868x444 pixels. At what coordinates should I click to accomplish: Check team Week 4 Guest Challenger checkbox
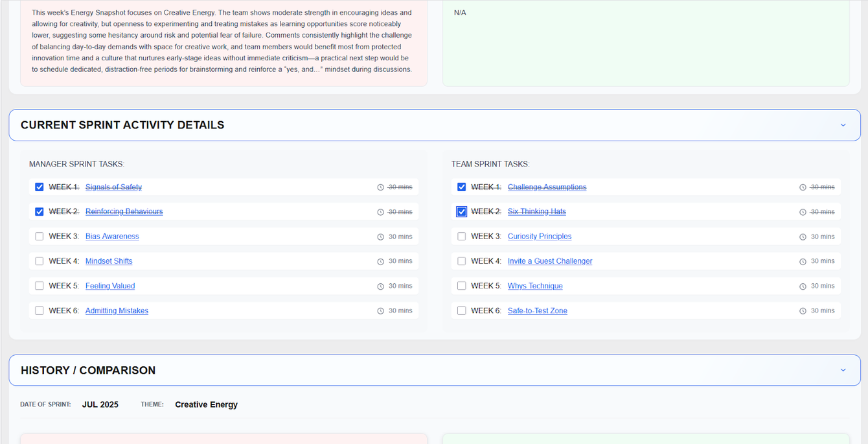click(x=462, y=261)
